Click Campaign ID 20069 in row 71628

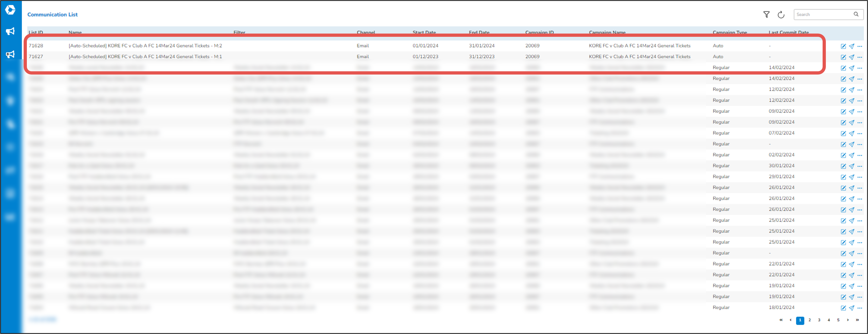click(532, 46)
